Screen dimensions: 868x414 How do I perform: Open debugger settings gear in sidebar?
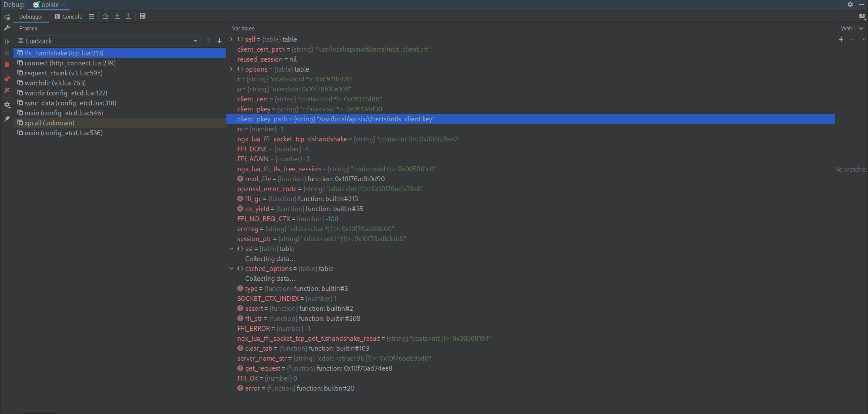[x=7, y=105]
